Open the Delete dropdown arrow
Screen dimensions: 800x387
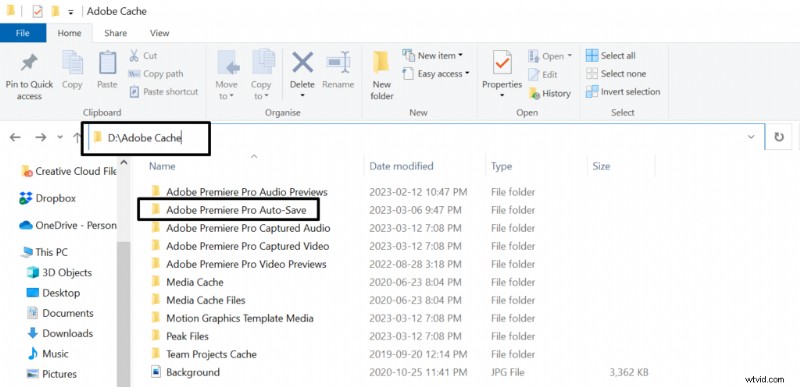(x=302, y=96)
